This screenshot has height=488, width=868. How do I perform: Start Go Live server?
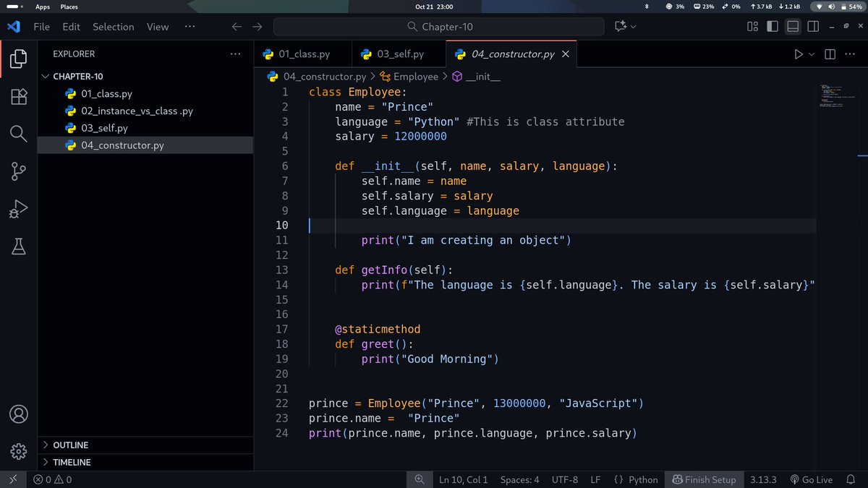tap(811, 479)
